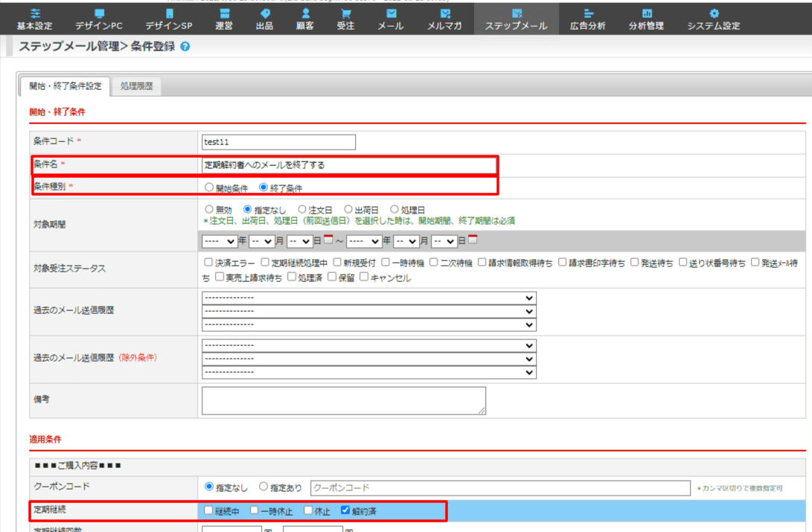Select 対象期間 指定なし radio button

pos(248,209)
